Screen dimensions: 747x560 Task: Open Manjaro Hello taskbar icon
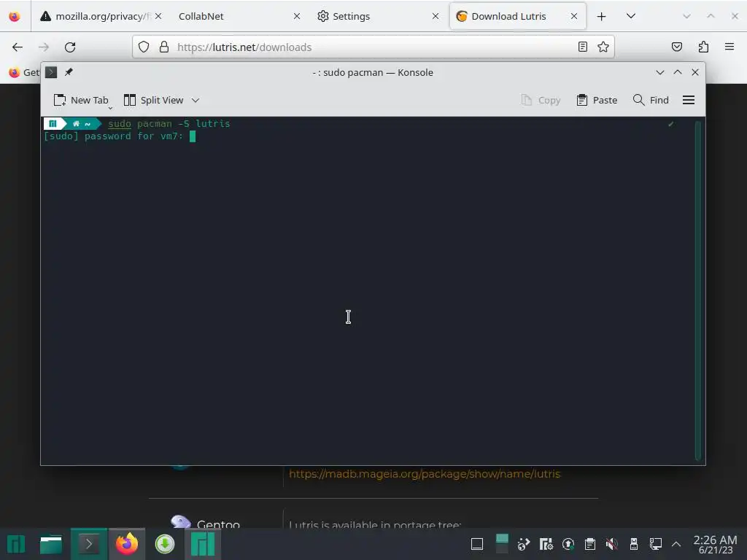point(203,544)
